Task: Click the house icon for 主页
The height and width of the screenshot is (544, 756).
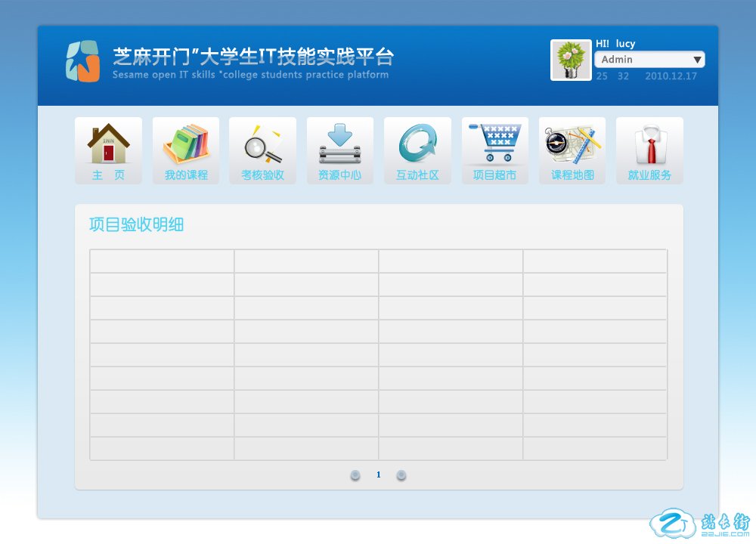Action: point(108,144)
